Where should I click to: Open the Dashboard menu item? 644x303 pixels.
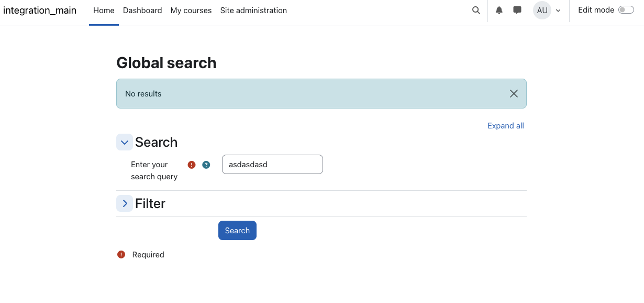[142, 10]
